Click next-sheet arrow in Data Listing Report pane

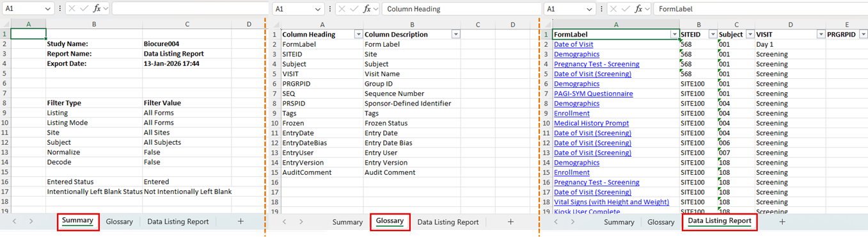572,222
